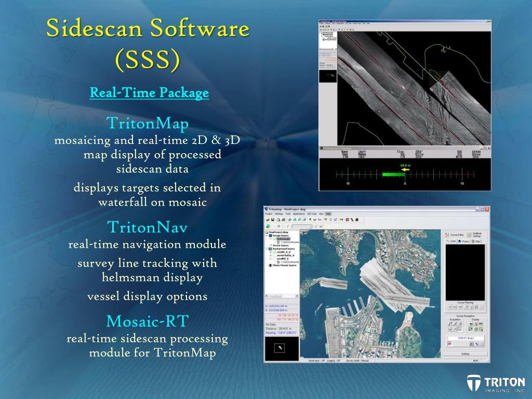This screenshot has height=399, width=532.
Task: Open the GIS Tools menu
Action: 312,214
